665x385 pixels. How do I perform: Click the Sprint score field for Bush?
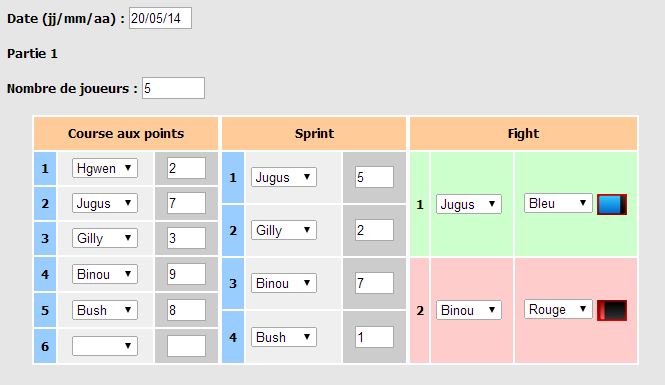(x=374, y=337)
